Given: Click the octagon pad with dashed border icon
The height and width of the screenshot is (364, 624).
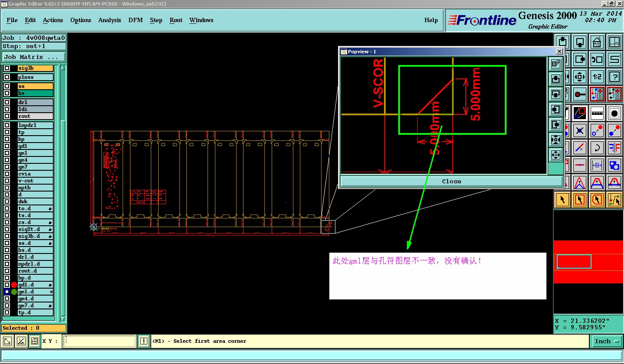Looking at the screenshot, I should (x=614, y=114).
